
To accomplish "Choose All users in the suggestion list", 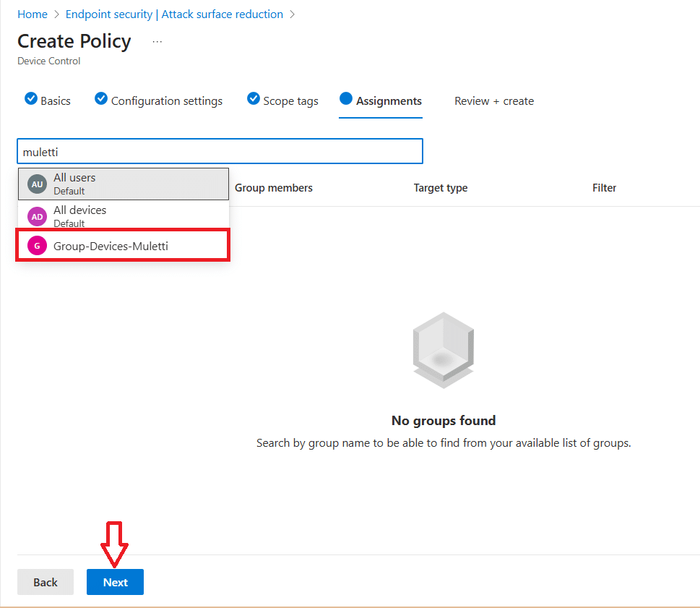I will click(74, 178).
